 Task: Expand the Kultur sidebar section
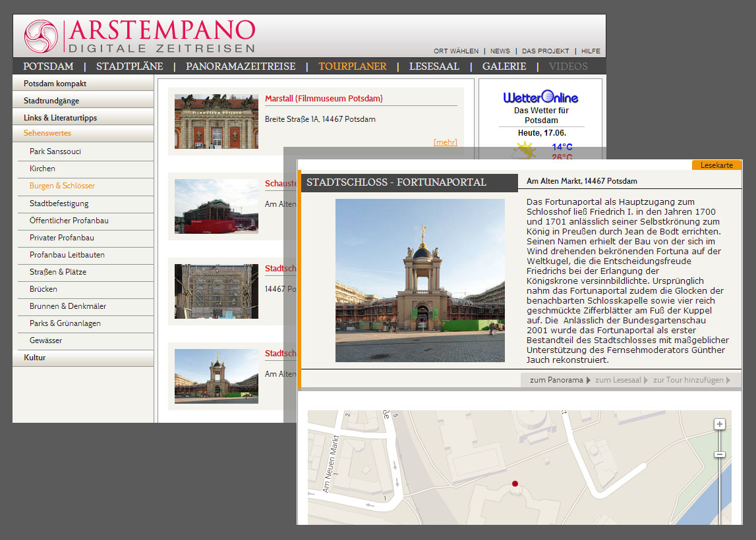[83, 358]
